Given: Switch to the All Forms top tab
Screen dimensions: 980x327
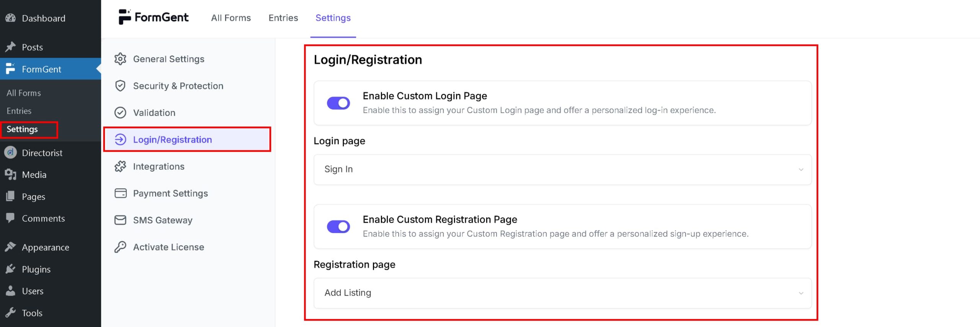Looking at the screenshot, I should click(x=231, y=18).
